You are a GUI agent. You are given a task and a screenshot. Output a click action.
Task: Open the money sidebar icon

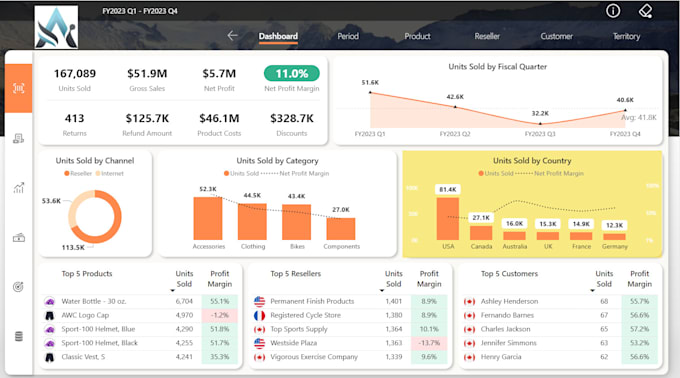pos(18,238)
